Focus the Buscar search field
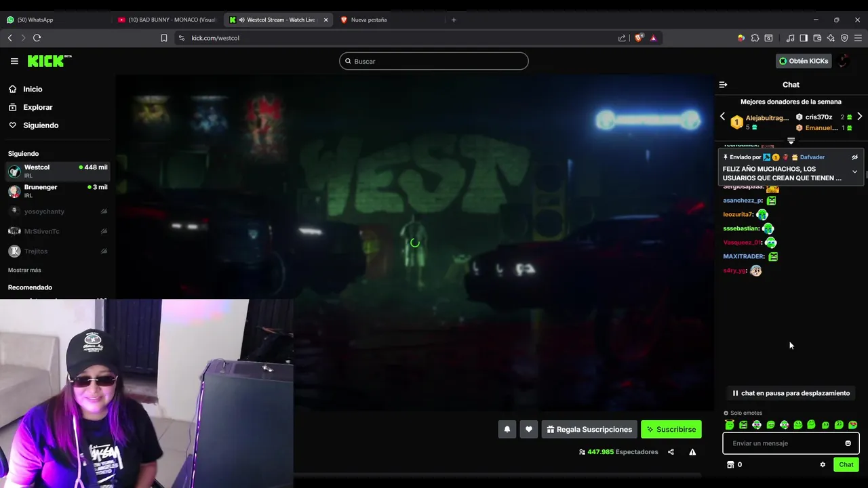This screenshot has height=488, width=868. [x=434, y=61]
